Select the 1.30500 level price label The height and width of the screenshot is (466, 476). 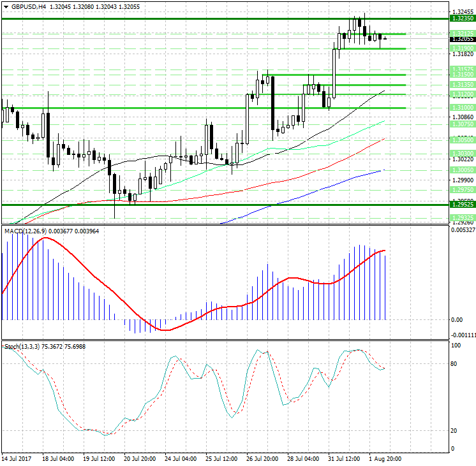point(461,139)
